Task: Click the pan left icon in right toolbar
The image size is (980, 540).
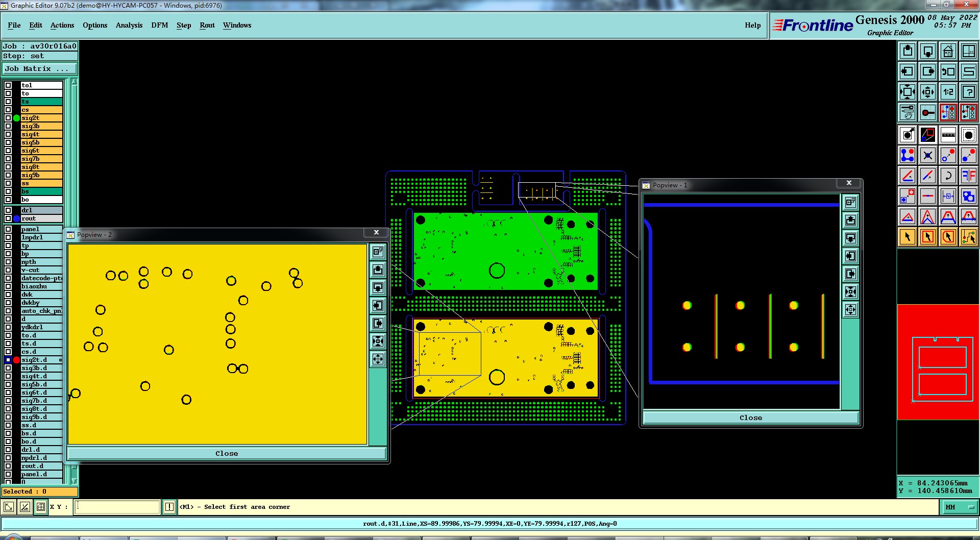Action: click(908, 71)
